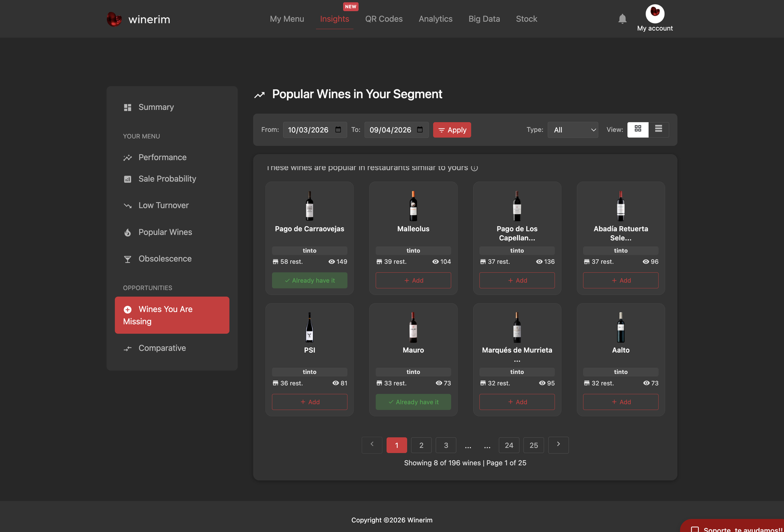
Task: Add Pago de Los Capellanes wine
Action: pyautogui.click(x=517, y=280)
